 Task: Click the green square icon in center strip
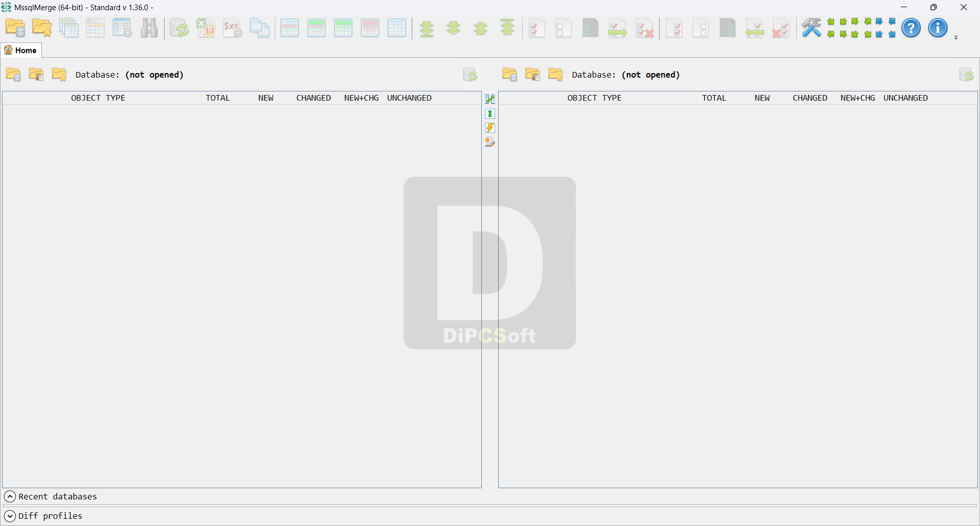click(490, 113)
